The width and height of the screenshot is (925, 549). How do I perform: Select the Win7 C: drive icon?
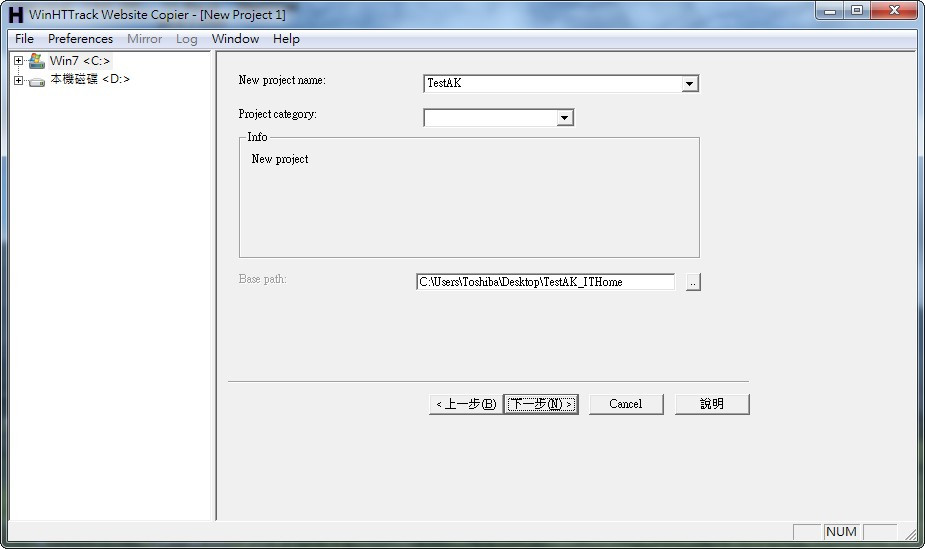37,61
